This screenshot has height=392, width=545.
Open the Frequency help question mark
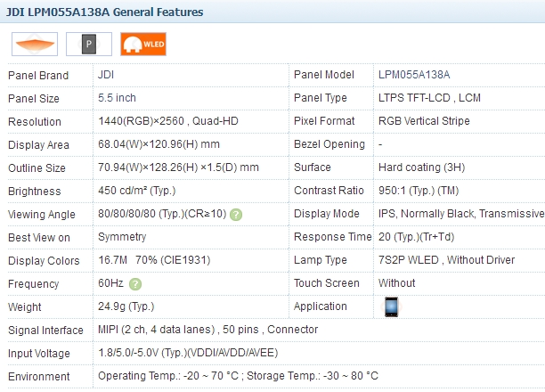click(135, 284)
